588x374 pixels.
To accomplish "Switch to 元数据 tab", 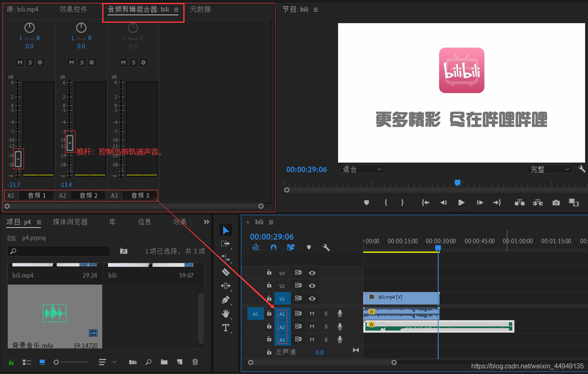I will [x=200, y=9].
